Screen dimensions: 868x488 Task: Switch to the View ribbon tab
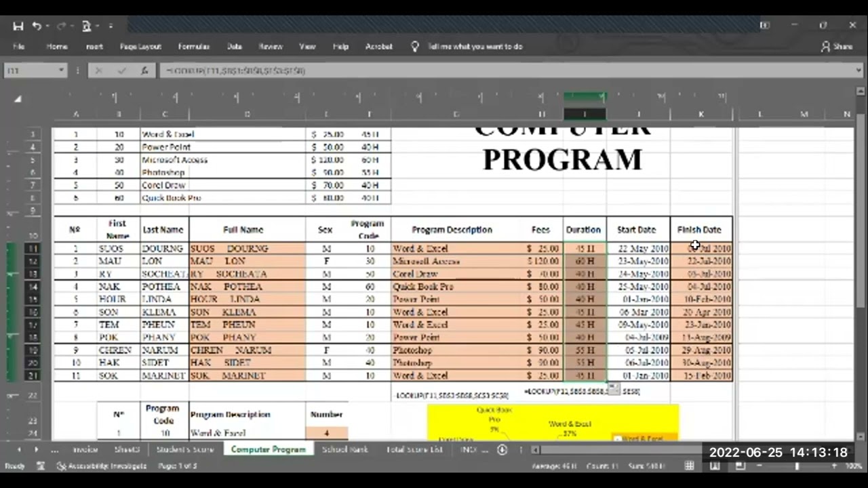[x=307, y=47]
